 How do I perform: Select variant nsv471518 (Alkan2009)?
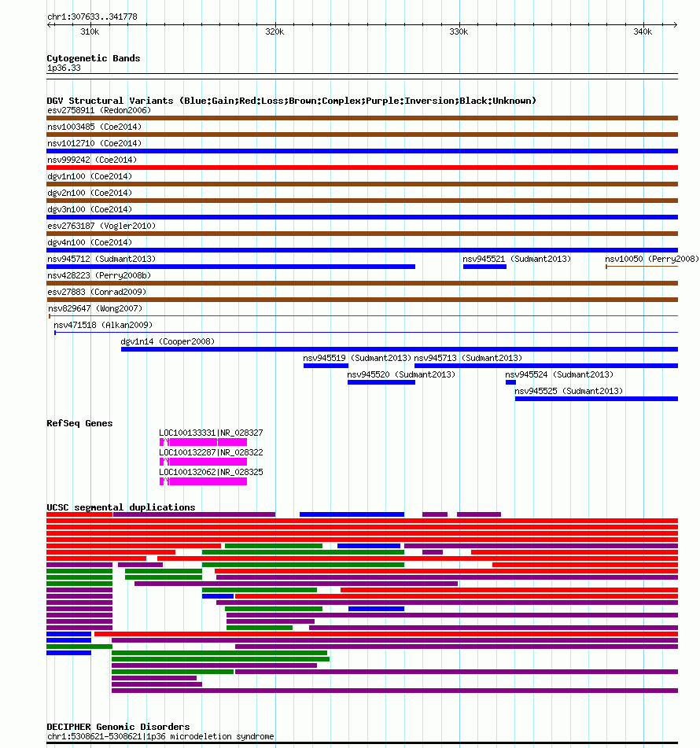(x=103, y=326)
